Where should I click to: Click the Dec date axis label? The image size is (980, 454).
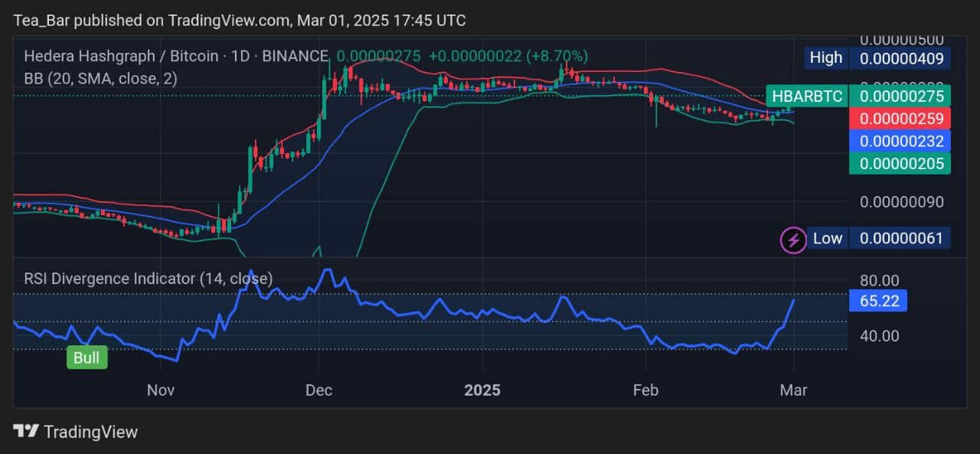click(318, 390)
